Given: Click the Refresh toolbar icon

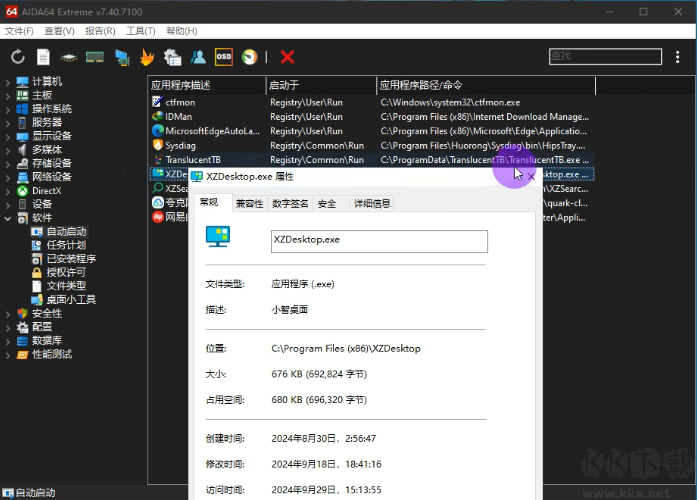Looking at the screenshot, I should [18, 57].
